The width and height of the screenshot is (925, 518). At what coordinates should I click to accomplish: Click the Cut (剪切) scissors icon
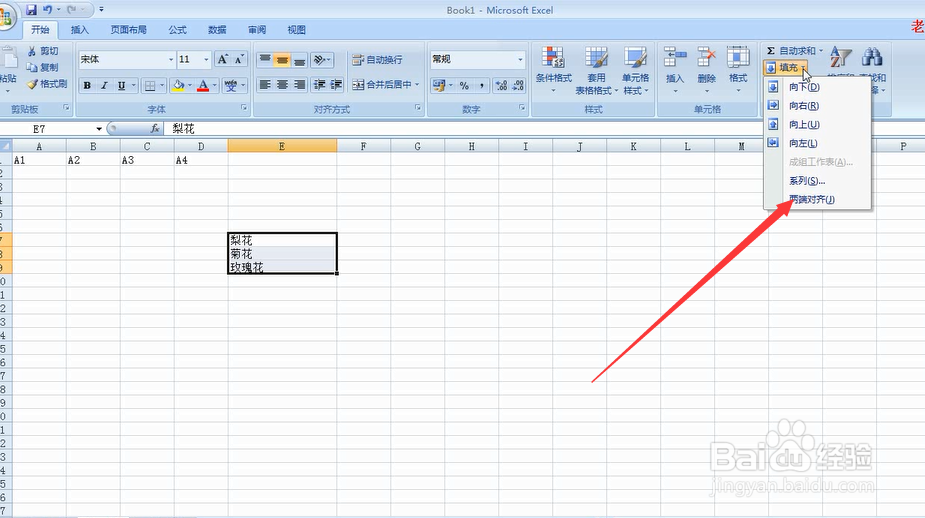(32, 51)
